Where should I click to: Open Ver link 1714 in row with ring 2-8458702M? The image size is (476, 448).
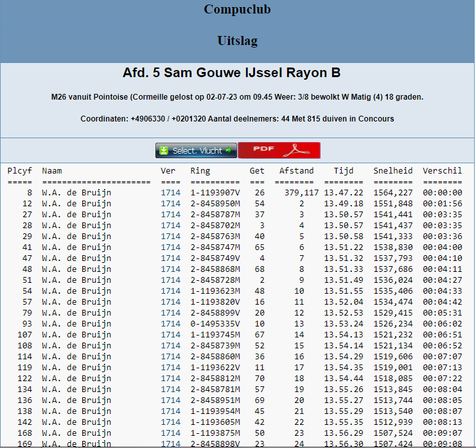(x=170, y=226)
